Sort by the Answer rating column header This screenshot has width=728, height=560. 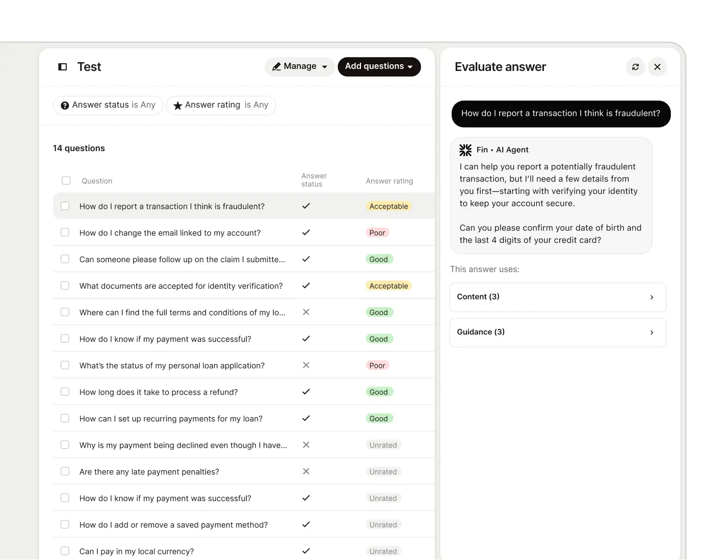(389, 181)
